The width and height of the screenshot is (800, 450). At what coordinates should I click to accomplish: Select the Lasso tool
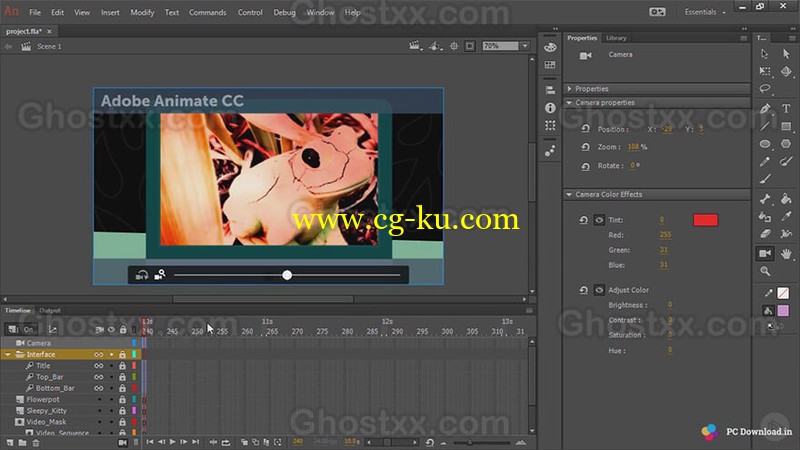point(765,89)
